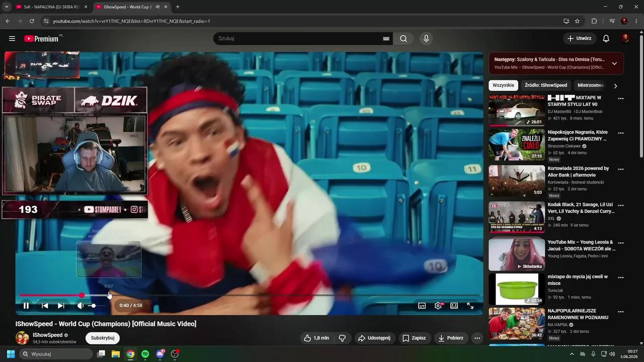Open the account avatar menu
This screenshot has height=362, width=644.
(x=625, y=38)
